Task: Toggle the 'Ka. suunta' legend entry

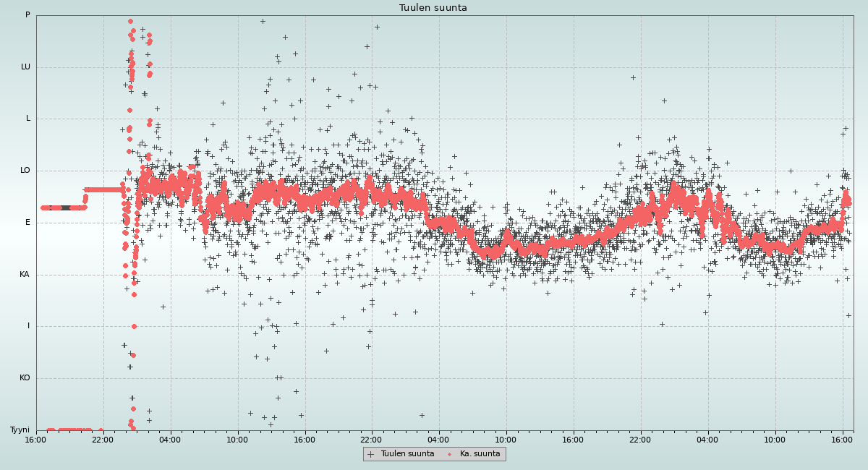Action: (480, 454)
